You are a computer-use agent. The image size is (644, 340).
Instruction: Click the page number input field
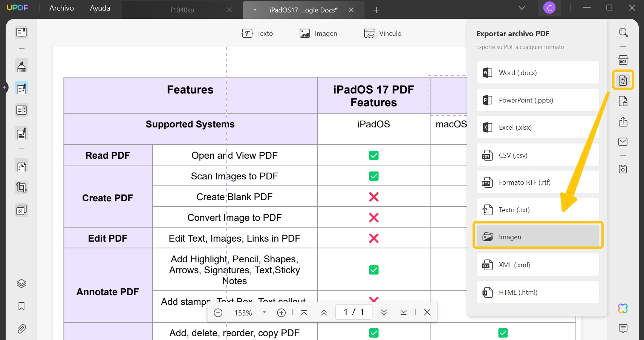point(354,312)
